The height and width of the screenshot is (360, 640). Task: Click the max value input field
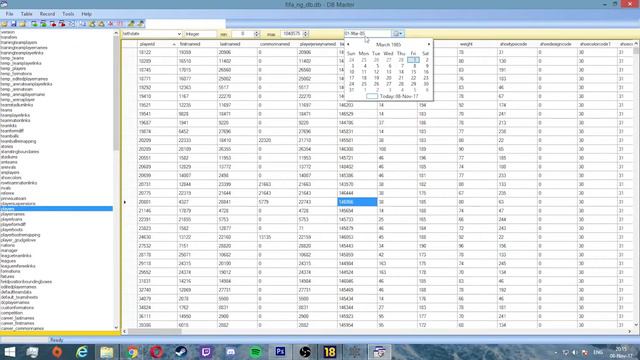tap(291, 34)
